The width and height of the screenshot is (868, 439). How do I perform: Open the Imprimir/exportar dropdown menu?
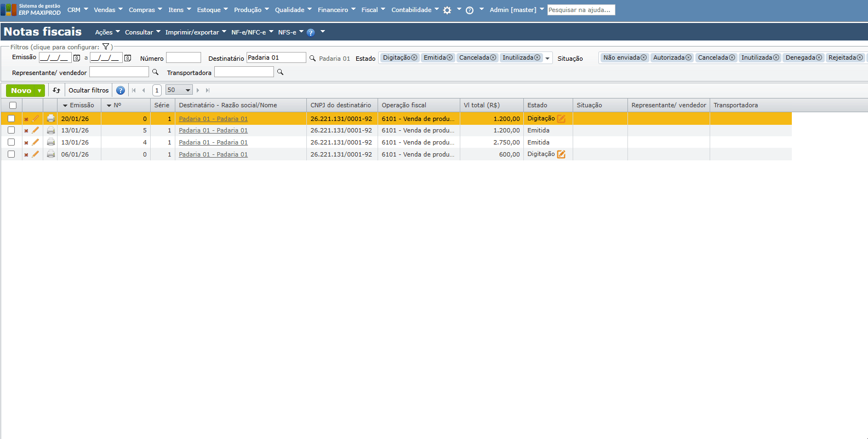tap(196, 32)
